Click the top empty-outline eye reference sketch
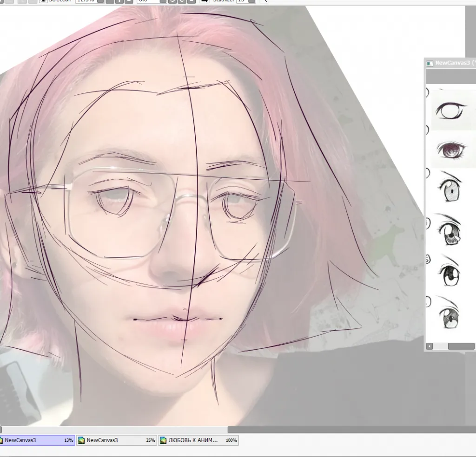The height and width of the screenshot is (457, 476). pyautogui.click(x=450, y=111)
